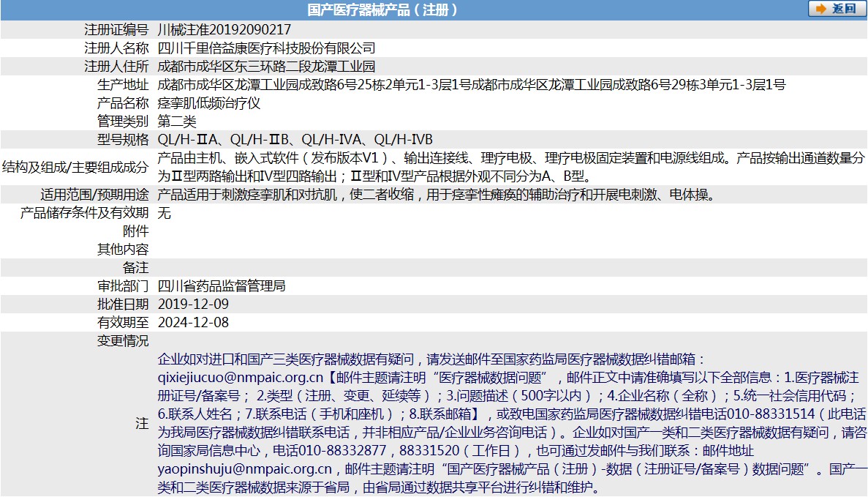Select model specs QL/H-ⅡA、QL/H-ⅡB value
The width and height of the screenshot is (868, 497).
[295, 140]
